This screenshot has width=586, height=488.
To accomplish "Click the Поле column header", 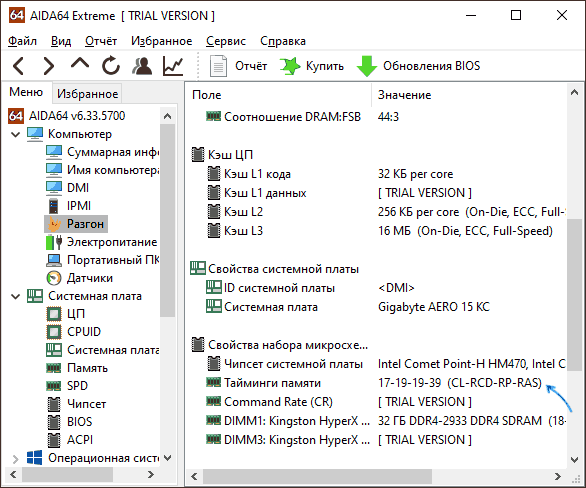I will click(278, 95).
